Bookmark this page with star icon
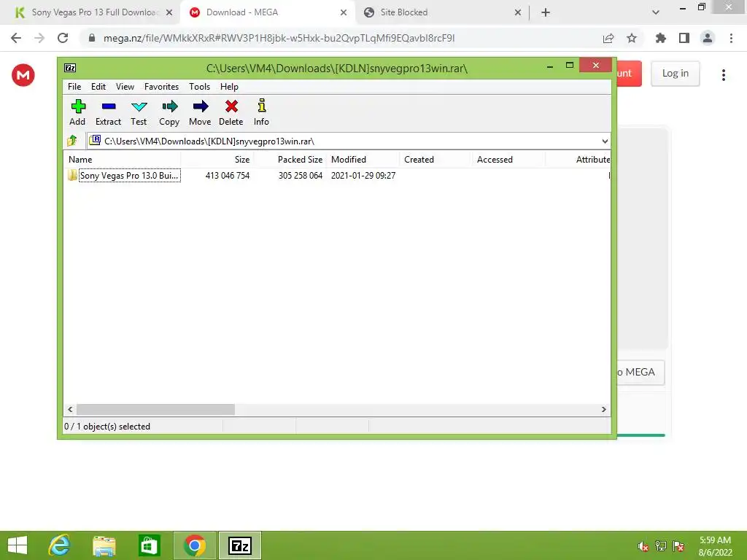 point(632,38)
